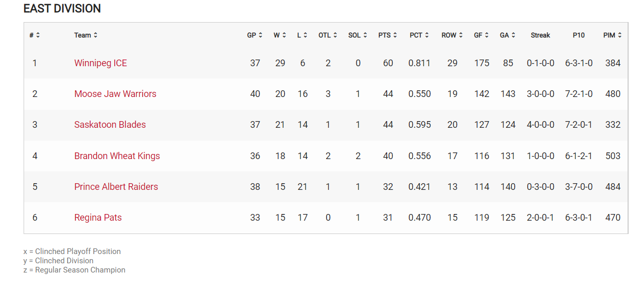Image resolution: width=644 pixels, height=292 pixels.
Task: Sort standings by the # rank column arrows
Action: [x=38, y=35]
